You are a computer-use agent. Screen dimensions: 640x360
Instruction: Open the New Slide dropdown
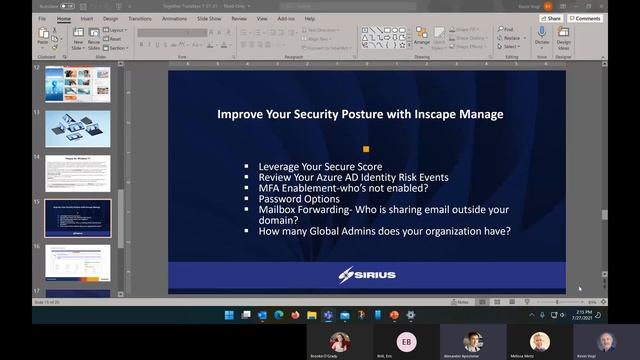click(x=78, y=48)
